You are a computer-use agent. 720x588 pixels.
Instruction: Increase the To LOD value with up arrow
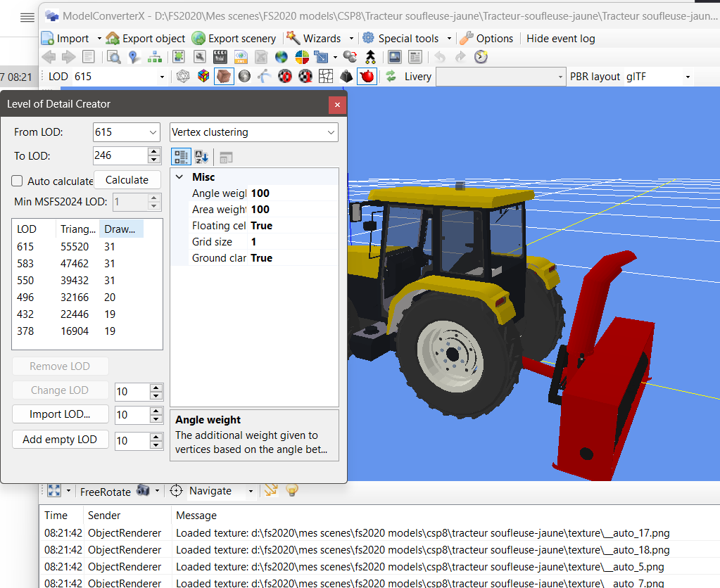click(x=154, y=151)
